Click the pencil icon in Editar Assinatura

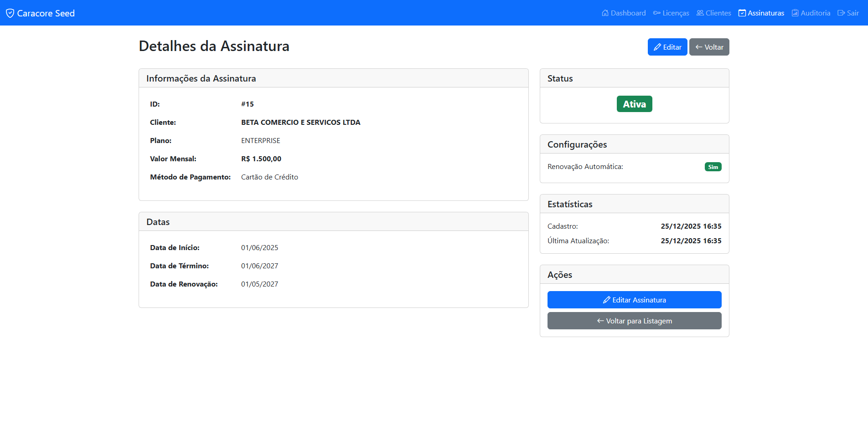607,300
